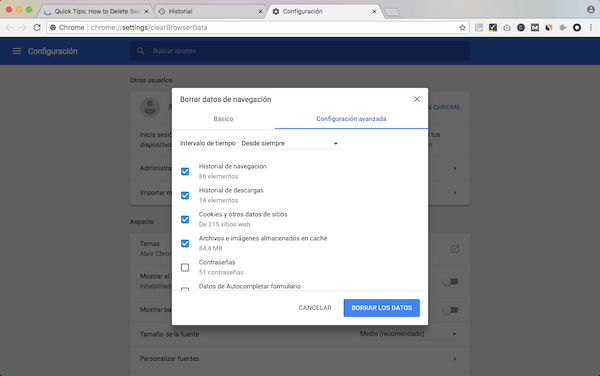Toggle the Mostrar el botón switch

450,282
